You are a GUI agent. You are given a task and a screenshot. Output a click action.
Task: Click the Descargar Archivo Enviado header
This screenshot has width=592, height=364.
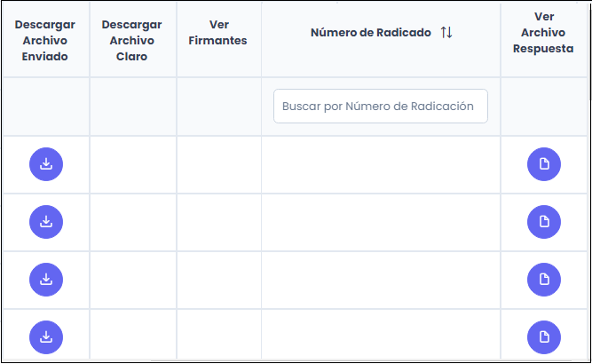(x=46, y=40)
